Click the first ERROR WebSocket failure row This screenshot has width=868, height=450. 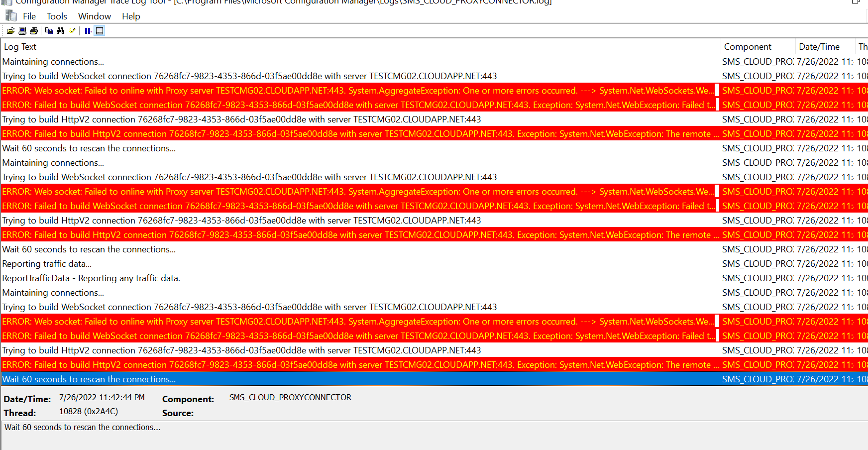point(199,90)
